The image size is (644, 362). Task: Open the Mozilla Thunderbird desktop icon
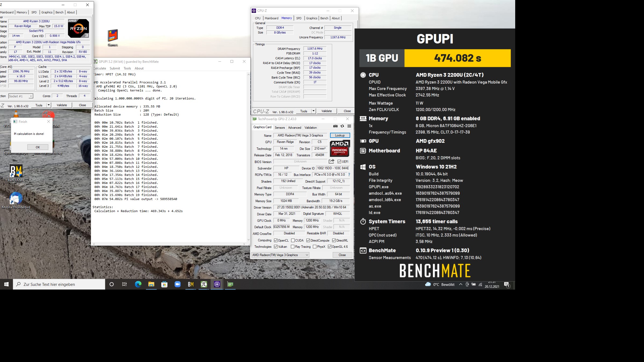tap(16, 200)
